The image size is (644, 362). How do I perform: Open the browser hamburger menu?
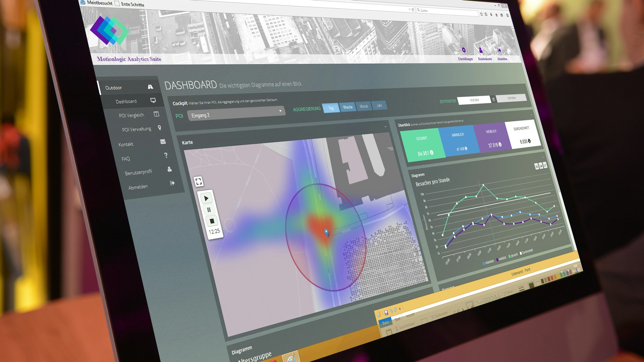[x=507, y=15]
